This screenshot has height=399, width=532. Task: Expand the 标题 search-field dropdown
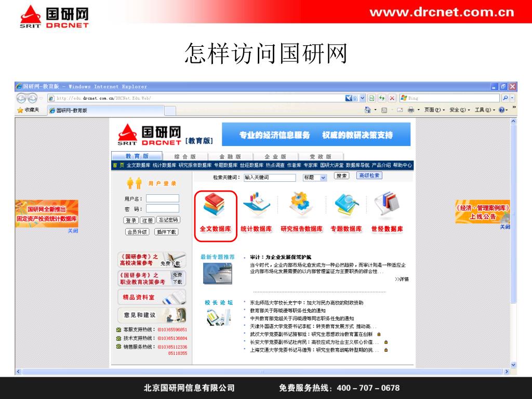click(x=323, y=178)
